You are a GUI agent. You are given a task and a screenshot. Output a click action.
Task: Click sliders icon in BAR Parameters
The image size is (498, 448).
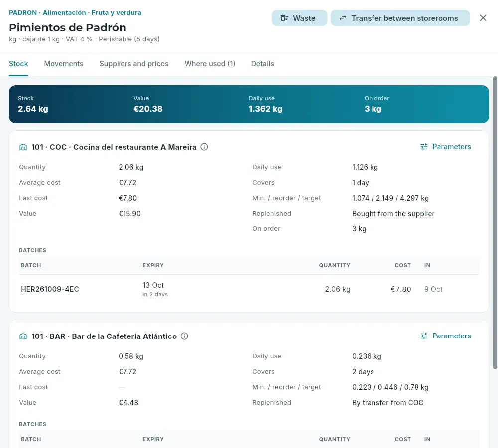(x=424, y=336)
